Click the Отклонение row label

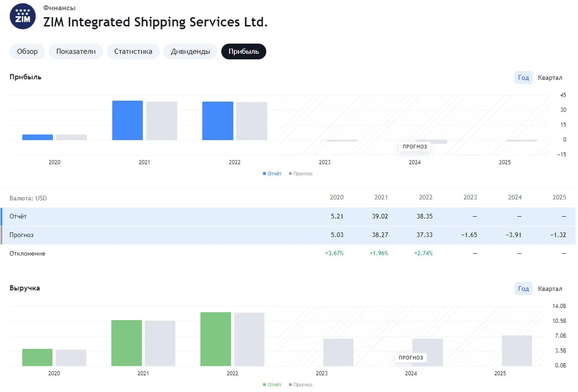(27, 253)
